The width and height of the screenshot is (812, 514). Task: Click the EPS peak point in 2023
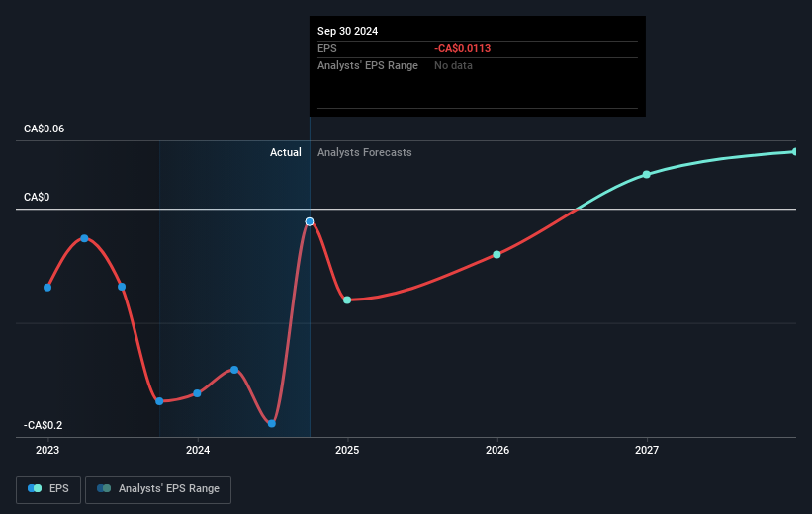(x=84, y=238)
